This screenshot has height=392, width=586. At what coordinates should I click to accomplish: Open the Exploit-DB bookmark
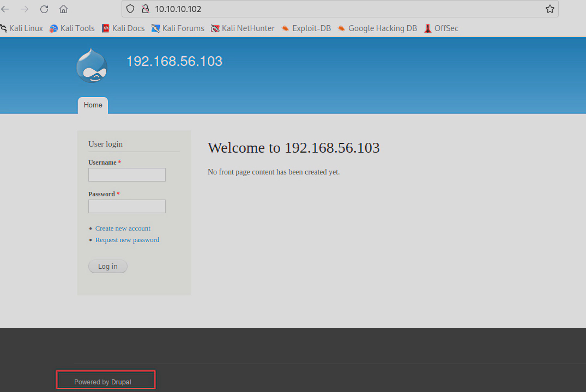306,28
